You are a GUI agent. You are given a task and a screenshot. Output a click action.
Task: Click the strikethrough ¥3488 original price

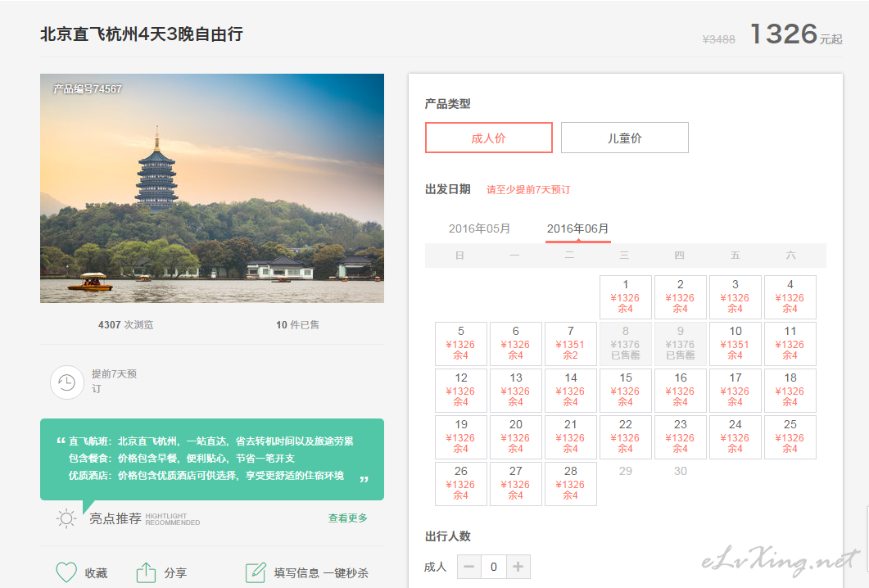point(718,39)
